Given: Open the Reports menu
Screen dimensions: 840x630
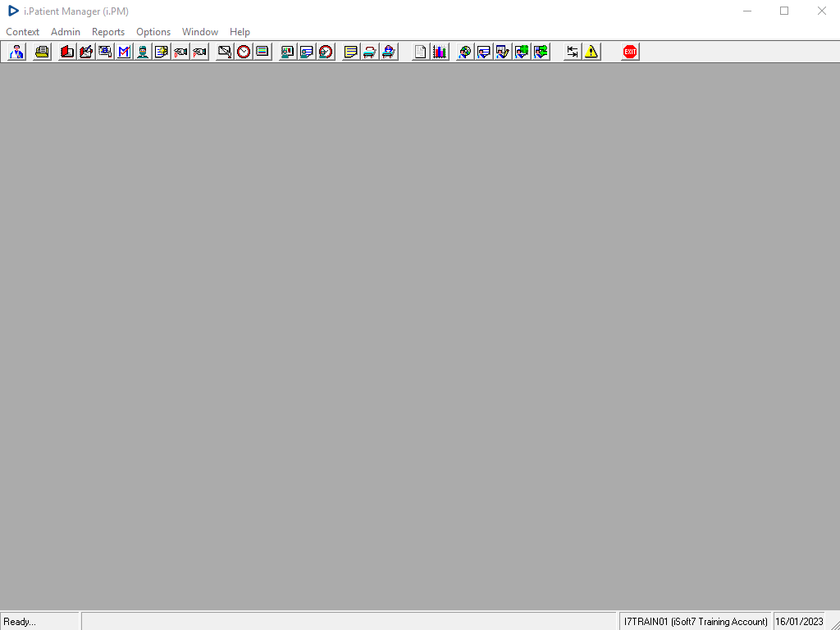Looking at the screenshot, I should click(x=108, y=32).
